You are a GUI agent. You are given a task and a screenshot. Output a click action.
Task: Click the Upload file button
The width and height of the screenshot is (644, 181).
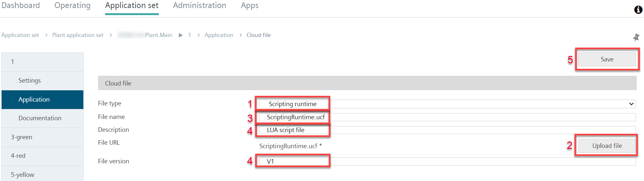tap(607, 146)
